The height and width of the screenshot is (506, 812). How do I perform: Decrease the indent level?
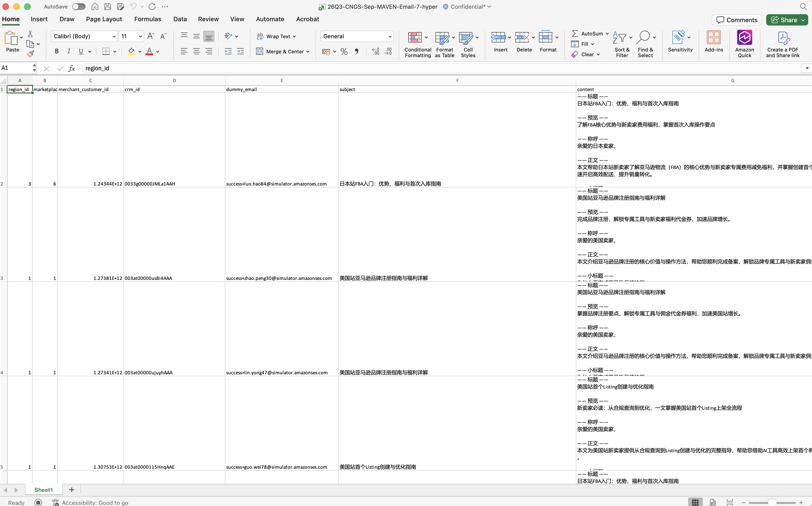pyautogui.click(x=228, y=51)
